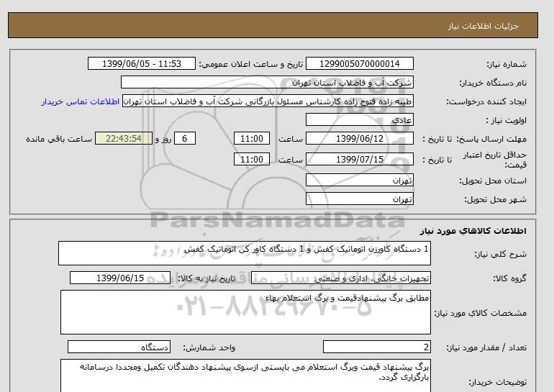The height and width of the screenshot is (392, 554).
Task: Click the واحد شمارش label
Action: coord(209,348)
